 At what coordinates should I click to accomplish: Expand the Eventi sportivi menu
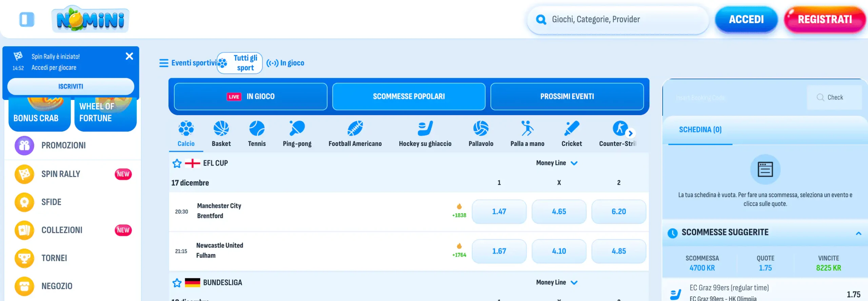188,63
